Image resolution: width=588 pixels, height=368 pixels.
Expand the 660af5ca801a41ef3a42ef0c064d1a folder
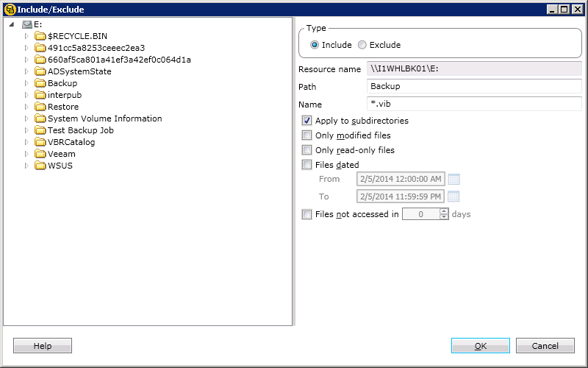tap(26, 60)
